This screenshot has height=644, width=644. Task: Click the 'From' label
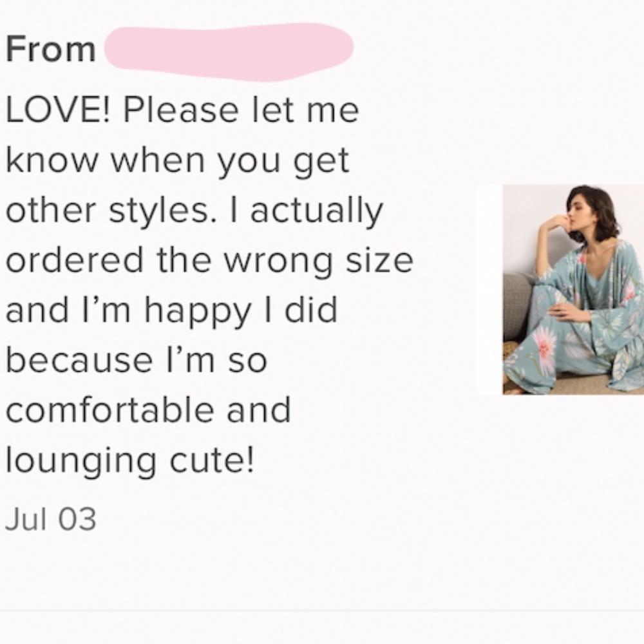click(51, 50)
